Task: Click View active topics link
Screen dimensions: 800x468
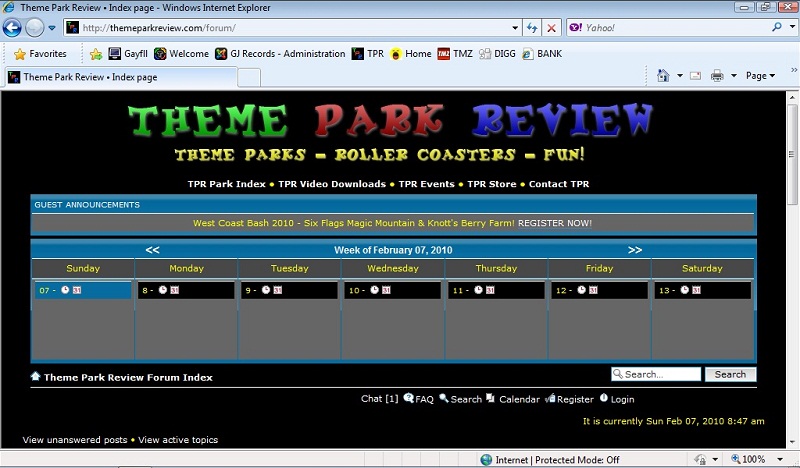Action: tap(178, 440)
